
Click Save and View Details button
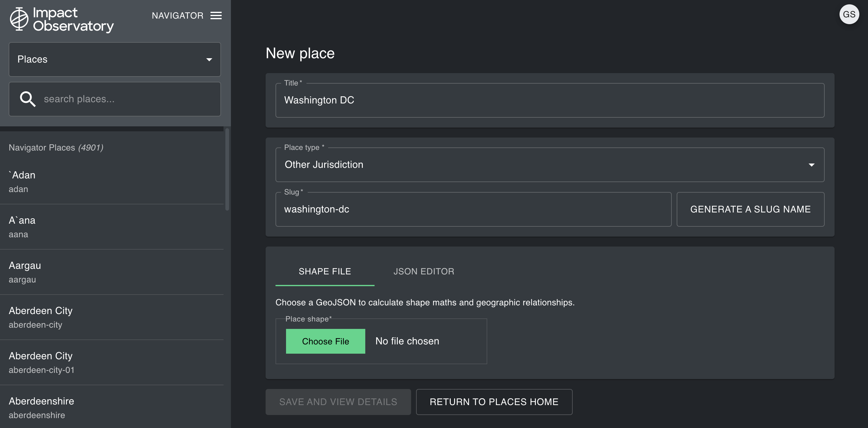click(338, 402)
